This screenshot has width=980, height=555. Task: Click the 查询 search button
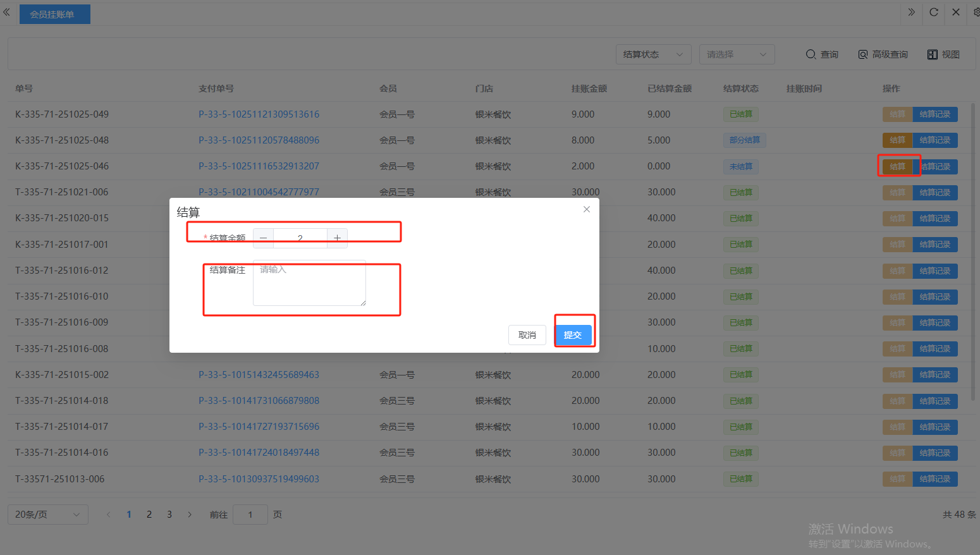pos(822,54)
